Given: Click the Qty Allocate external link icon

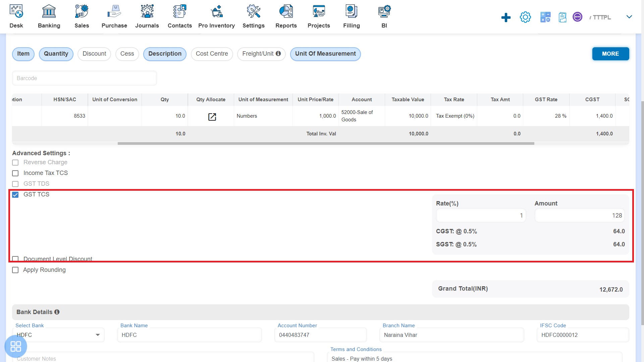Looking at the screenshot, I should click(x=212, y=116).
